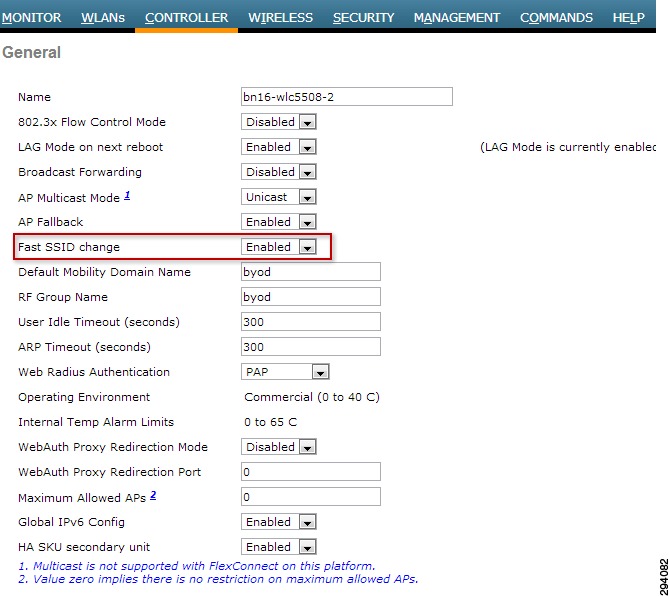Open the Web Radius Authentication PAP dropdown

pos(285,372)
